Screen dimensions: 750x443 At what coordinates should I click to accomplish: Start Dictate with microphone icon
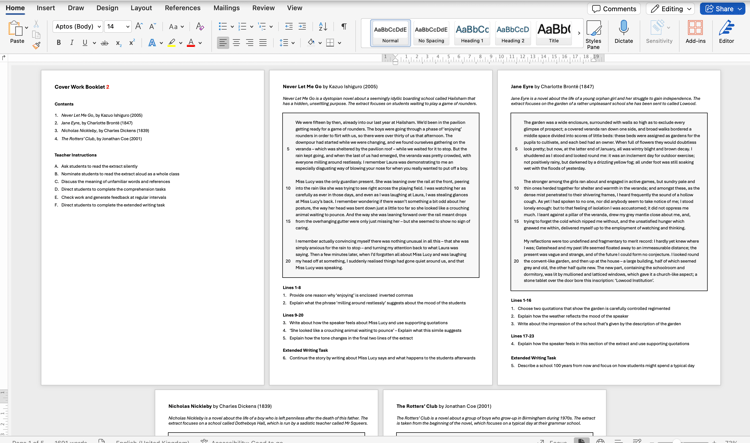[624, 34]
